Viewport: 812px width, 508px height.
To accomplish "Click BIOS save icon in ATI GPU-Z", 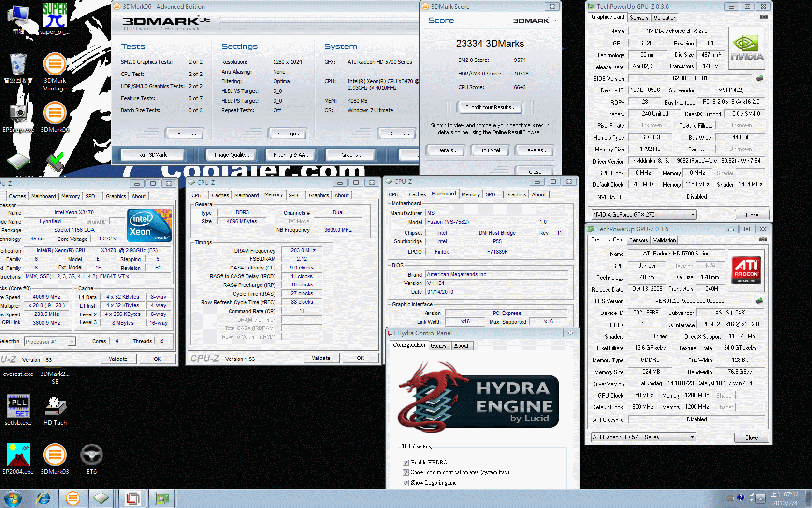I will pyautogui.click(x=759, y=301).
